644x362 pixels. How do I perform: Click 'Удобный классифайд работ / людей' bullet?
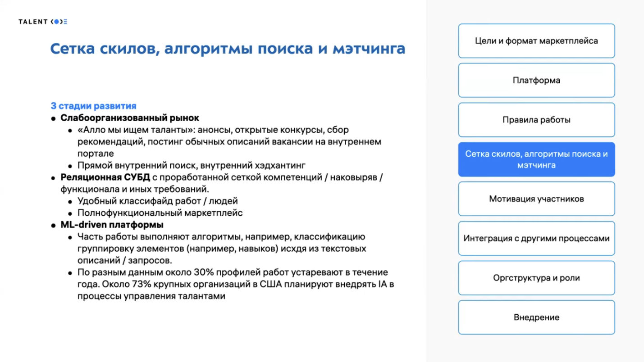158,201
